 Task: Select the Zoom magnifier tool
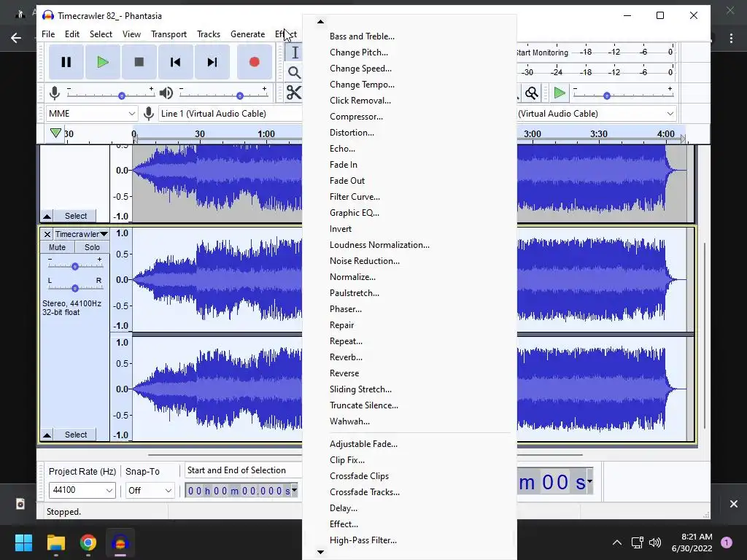click(295, 72)
